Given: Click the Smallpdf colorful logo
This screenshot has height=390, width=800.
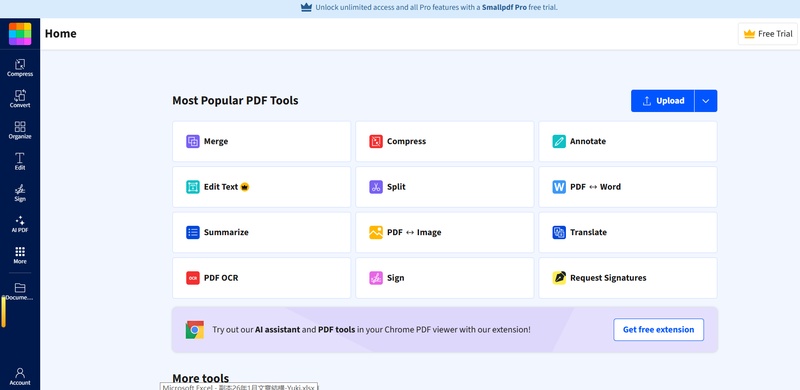Looking at the screenshot, I should pos(20,34).
